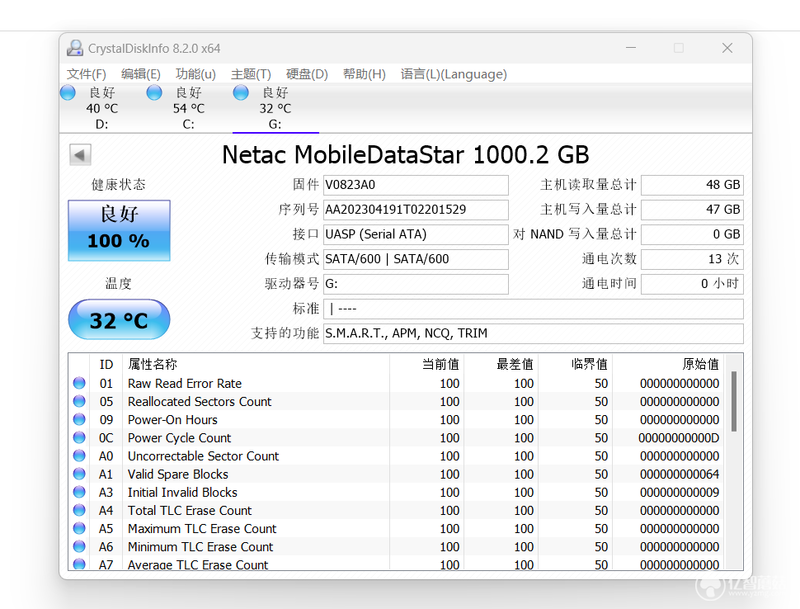
Task: Open the 文件(F) menu
Action: coord(86,74)
